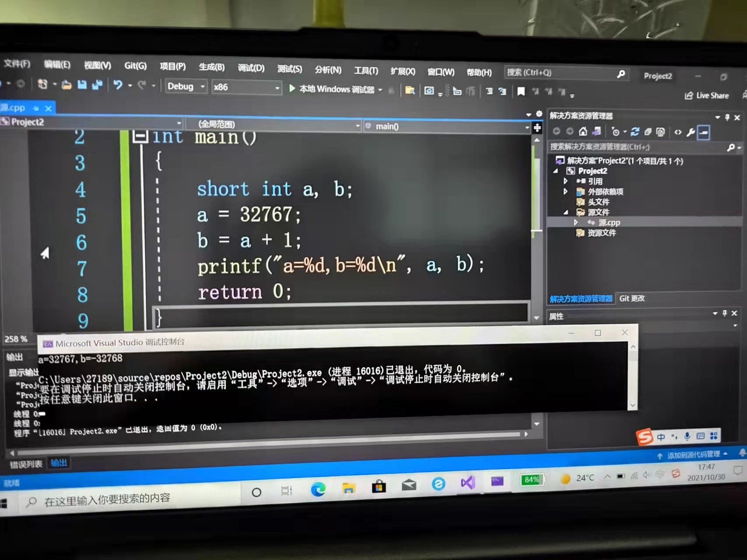The height and width of the screenshot is (560, 747).
Task: Click the Windows taskbar search box
Action: (x=130, y=499)
